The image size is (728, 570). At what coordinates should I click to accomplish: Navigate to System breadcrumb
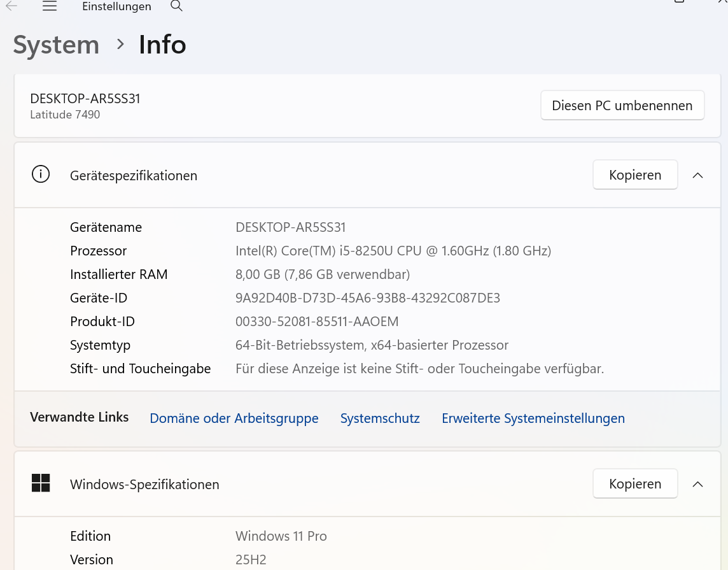point(56,45)
